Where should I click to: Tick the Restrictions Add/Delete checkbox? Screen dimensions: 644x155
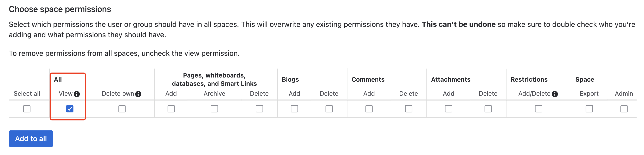(x=539, y=109)
